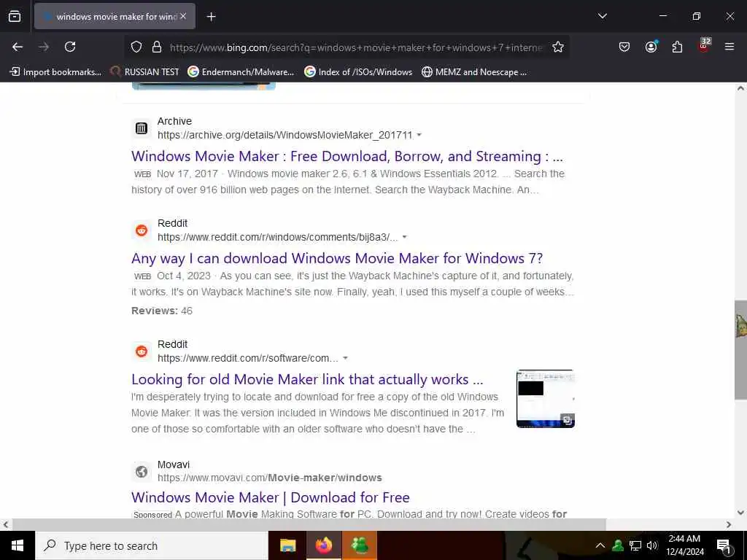Open the clock showing 2:44 AM
The width and height of the screenshot is (747, 560).
click(x=684, y=545)
